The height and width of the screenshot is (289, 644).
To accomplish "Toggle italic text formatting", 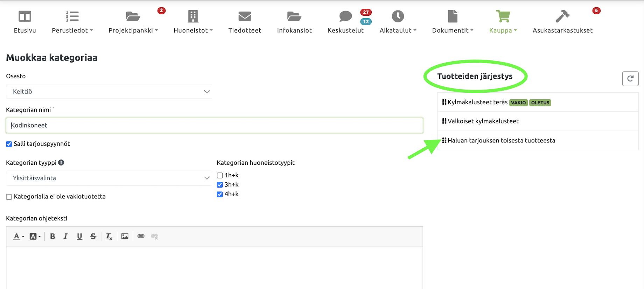I will click(x=65, y=237).
